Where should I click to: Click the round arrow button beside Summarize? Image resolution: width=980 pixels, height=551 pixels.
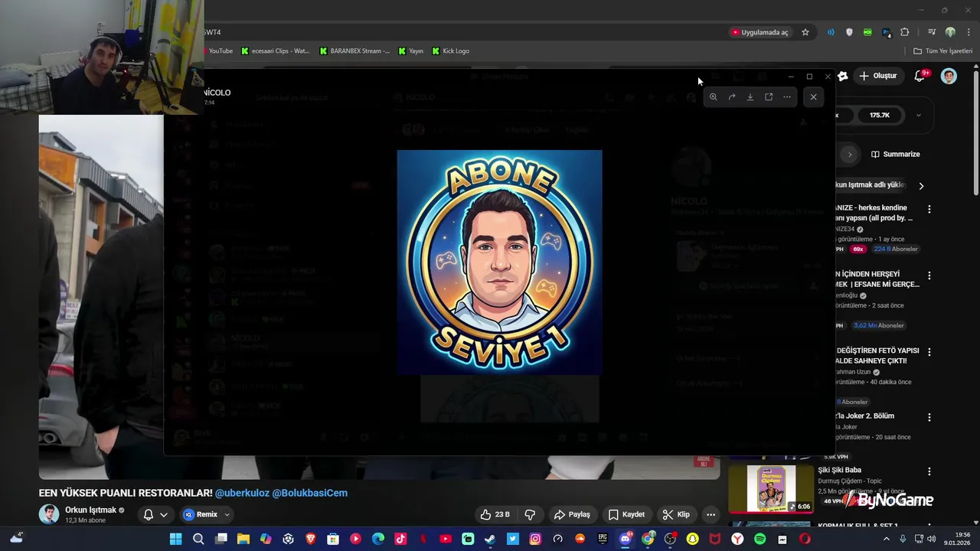(x=849, y=154)
